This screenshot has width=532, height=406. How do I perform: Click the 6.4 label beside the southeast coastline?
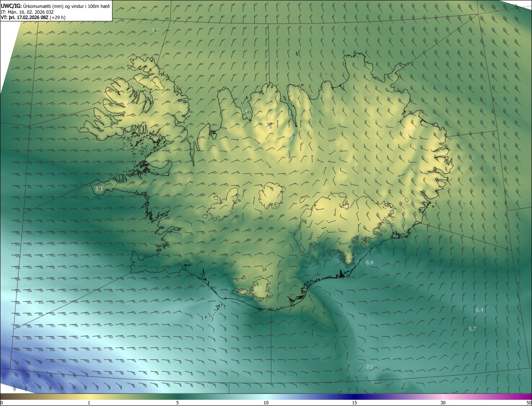point(369,262)
